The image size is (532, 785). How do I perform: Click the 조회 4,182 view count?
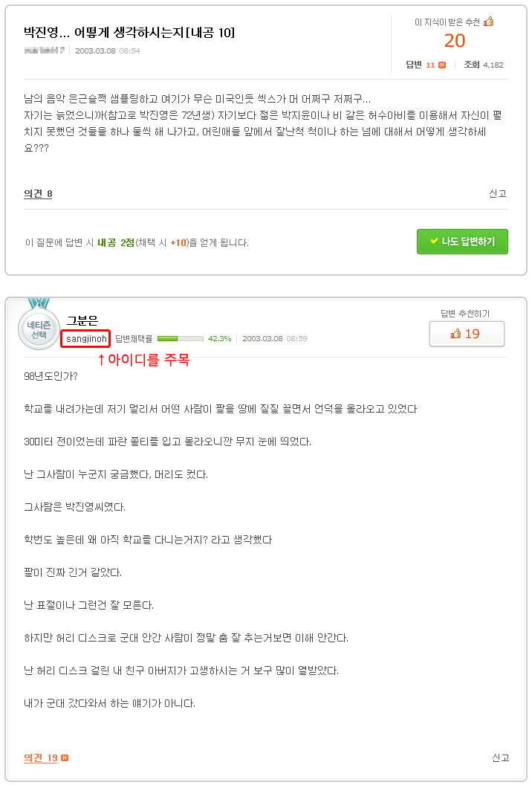tap(484, 65)
